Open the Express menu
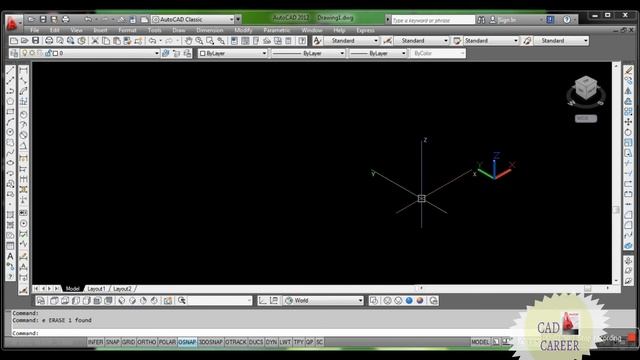Image resolution: width=640 pixels, height=360 pixels. coord(365,30)
